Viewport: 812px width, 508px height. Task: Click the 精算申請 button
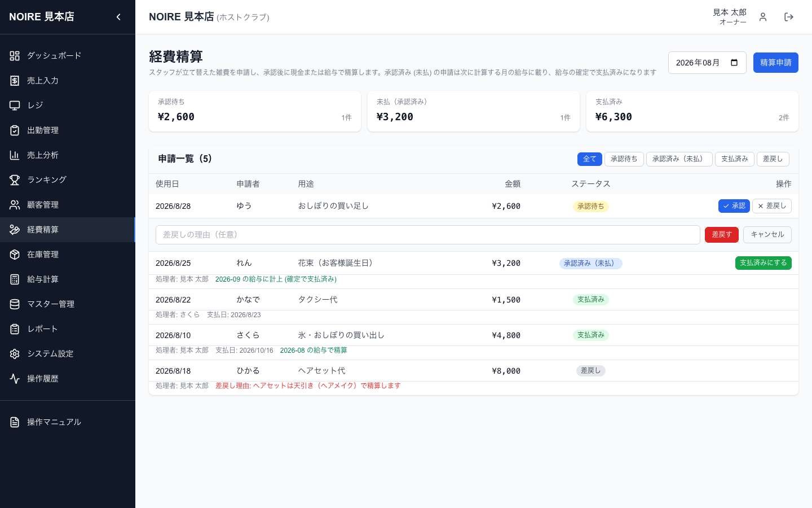(776, 63)
